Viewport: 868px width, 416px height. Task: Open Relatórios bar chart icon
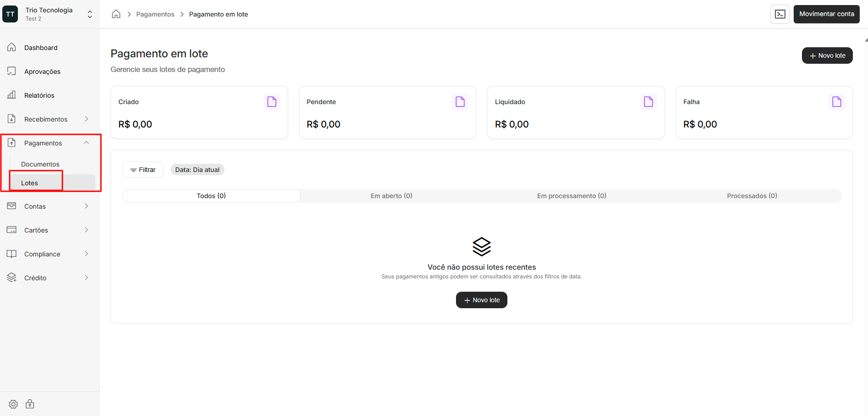[12, 95]
